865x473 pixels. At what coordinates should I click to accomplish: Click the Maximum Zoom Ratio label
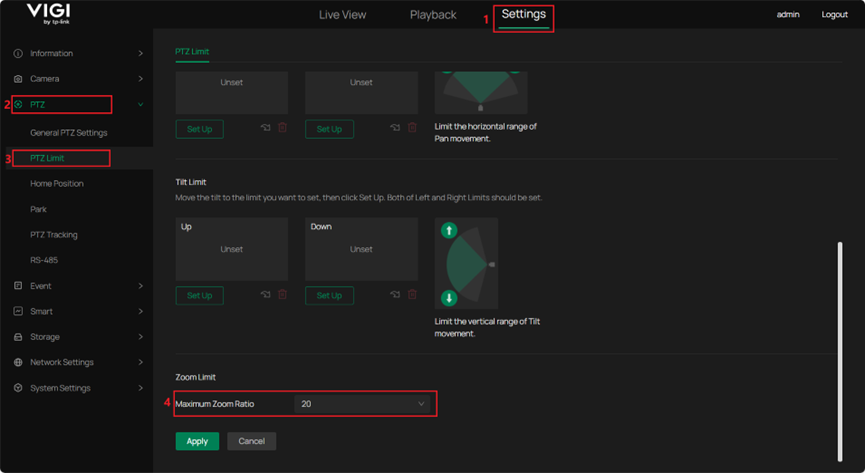pyautogui.click(x=215, y=404)
